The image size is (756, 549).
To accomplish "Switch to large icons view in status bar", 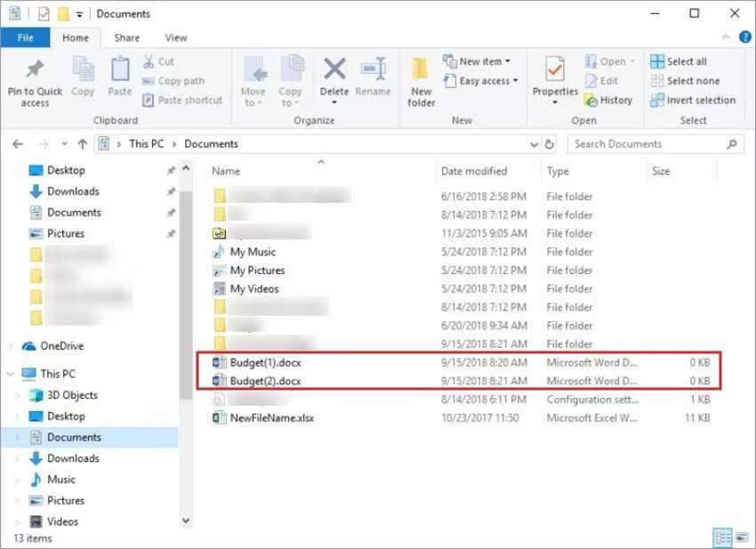I will pyautogui.click(x=742, y=537).
